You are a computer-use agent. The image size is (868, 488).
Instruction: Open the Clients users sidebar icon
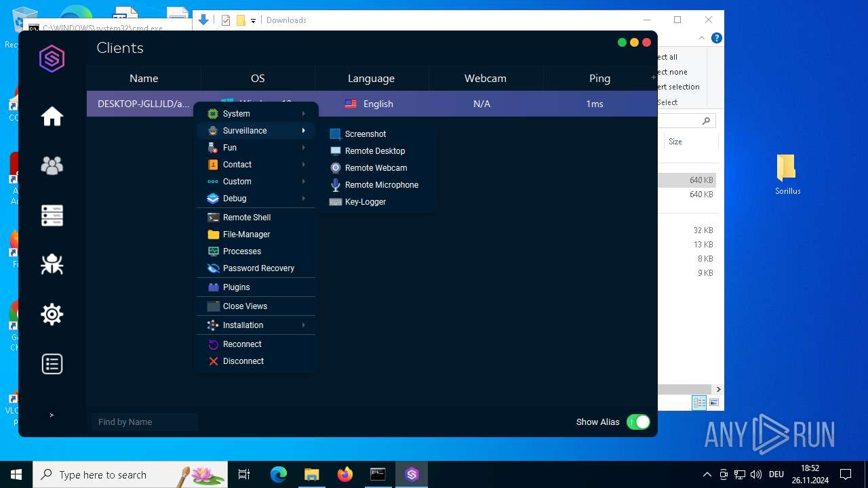click(52, 166)
